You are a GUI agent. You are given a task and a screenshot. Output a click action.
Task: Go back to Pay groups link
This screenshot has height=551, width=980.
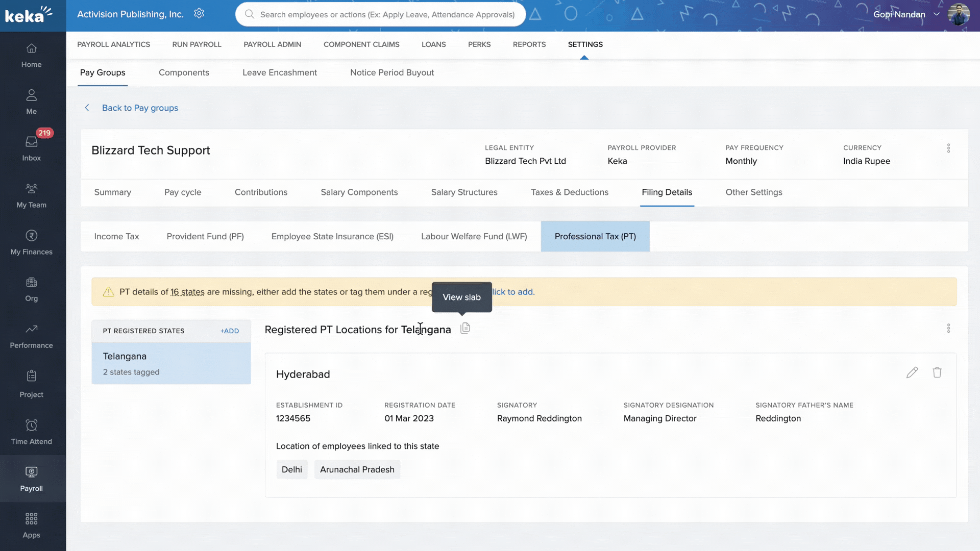pyautogui.click(x=139, y=108)
